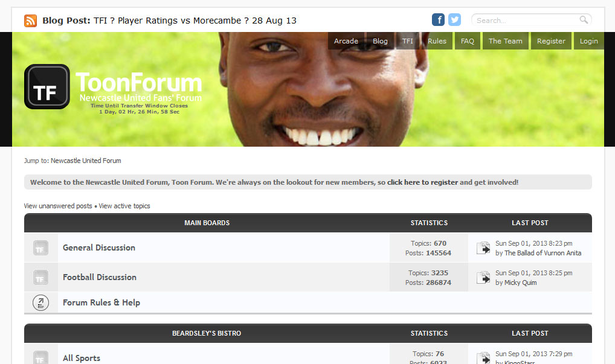Jump to Newcastle United Forum link

[x=86, y=161]
